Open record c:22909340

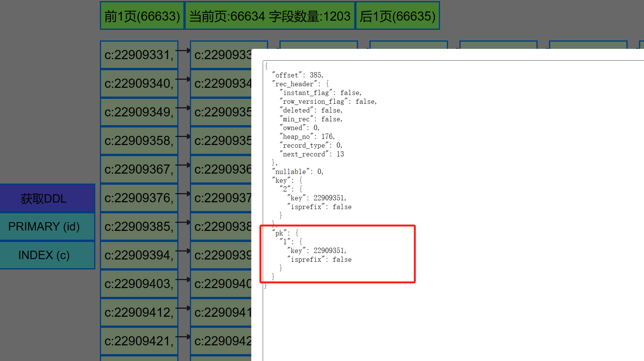point(139,84)
